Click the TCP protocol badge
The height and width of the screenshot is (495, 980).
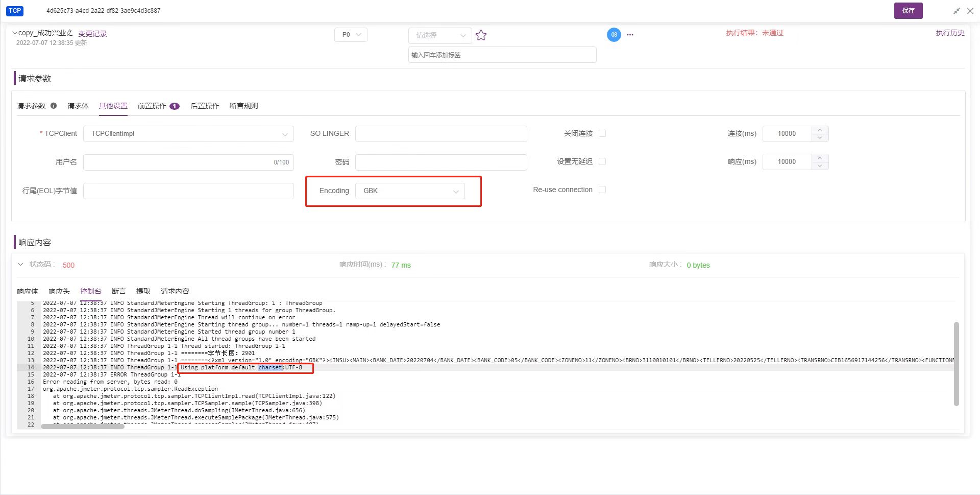15,11
